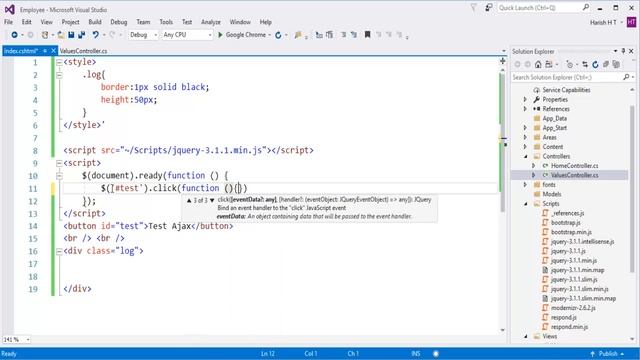Click the HT user account avatar

[631, 22]
